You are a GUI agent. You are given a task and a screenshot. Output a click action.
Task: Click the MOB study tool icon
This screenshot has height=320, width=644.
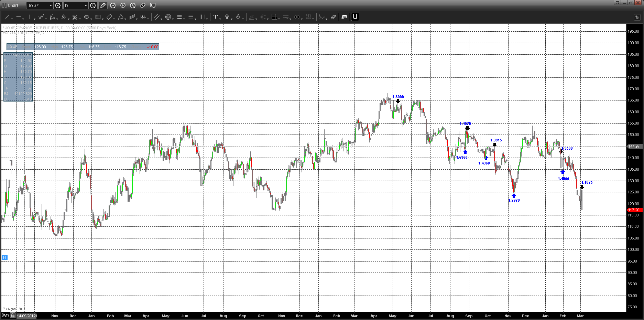[286, 17]
